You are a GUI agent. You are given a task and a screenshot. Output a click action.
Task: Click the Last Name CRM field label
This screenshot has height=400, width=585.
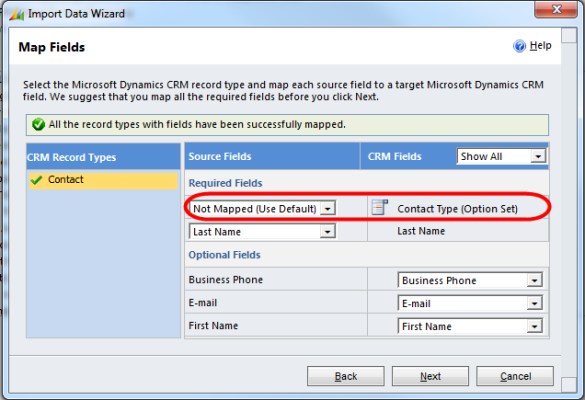pyautogui.click(x=421, y=231)
